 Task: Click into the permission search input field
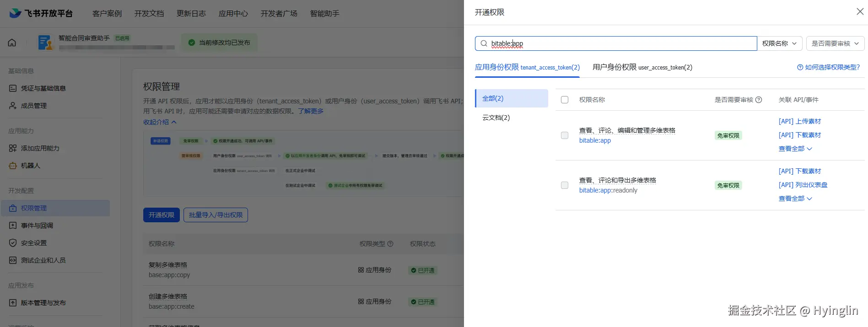point(616,43)
